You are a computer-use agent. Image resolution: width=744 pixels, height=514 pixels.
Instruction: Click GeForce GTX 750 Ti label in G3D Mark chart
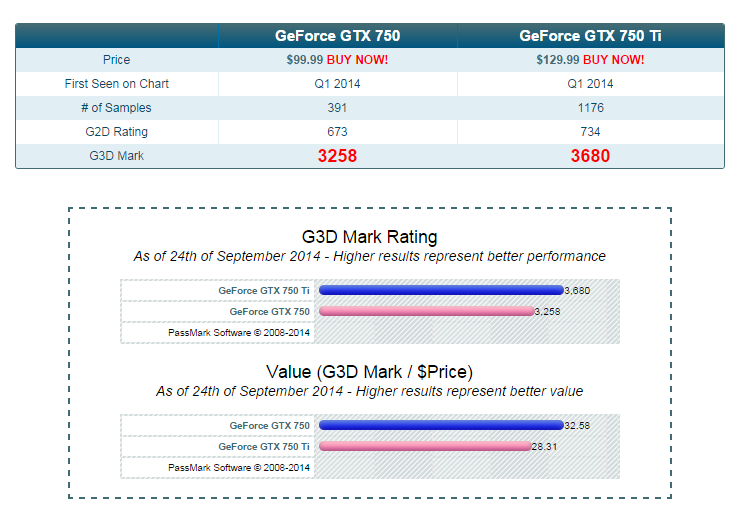pyautogui.click(x=264, y=290)
